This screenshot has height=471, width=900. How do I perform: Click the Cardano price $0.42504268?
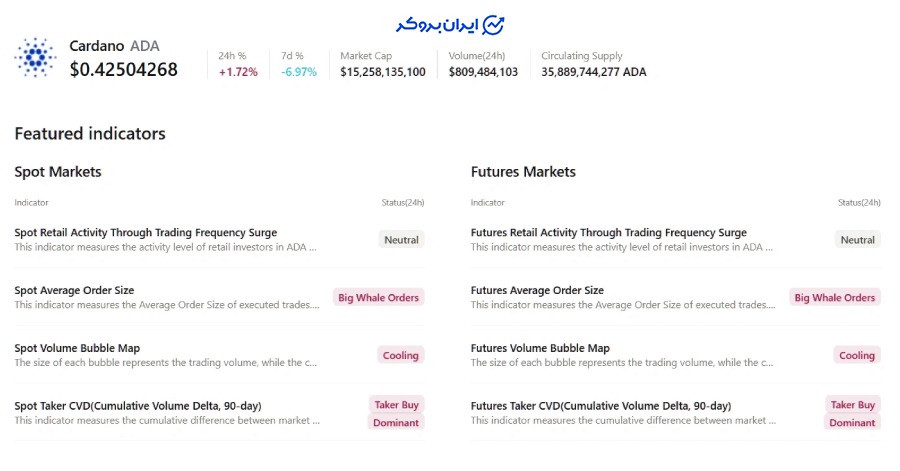coord(123,69)
